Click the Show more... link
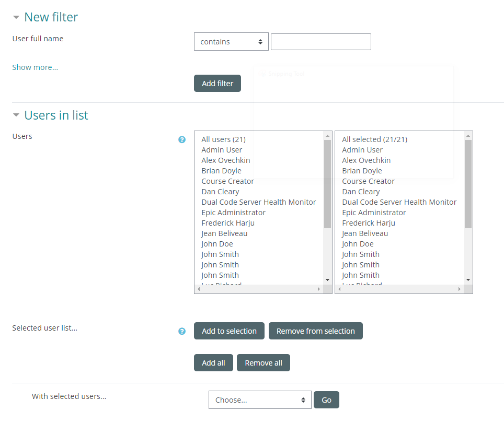This screenshot has width=504, height=423. pyautogui.click(x=35, y=67)
